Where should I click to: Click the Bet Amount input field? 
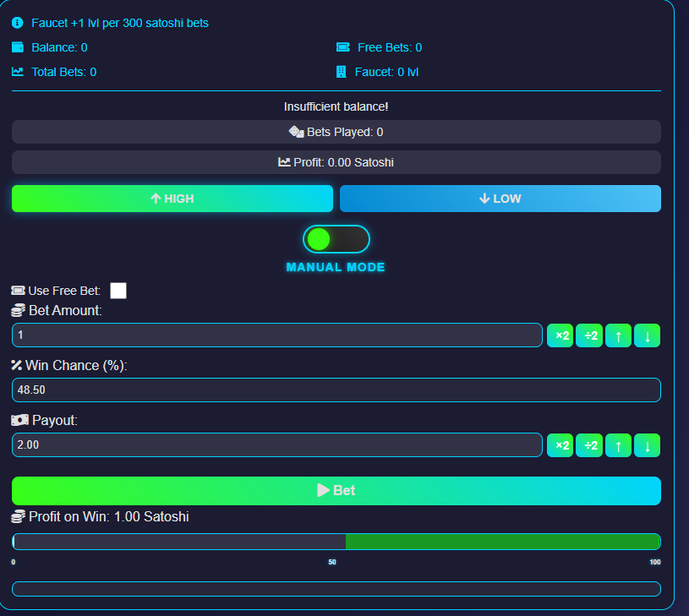pyautogui.click(x=277, y=335)
